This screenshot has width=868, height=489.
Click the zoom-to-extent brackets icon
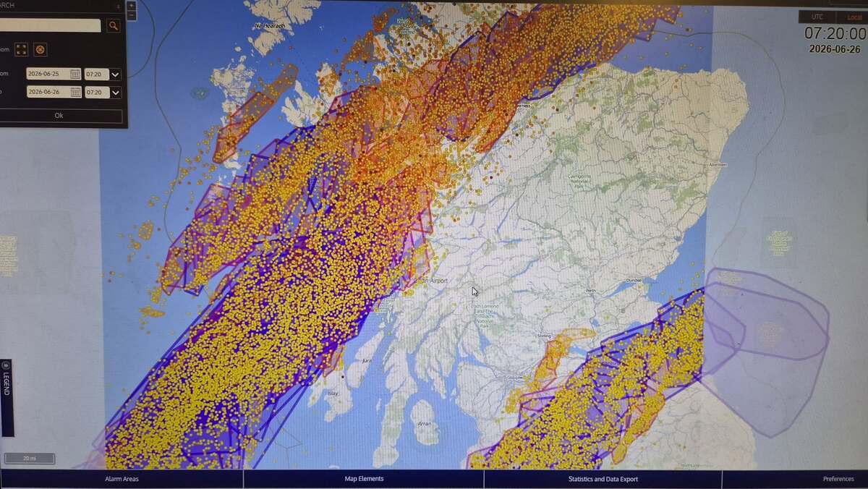(22, 49)
